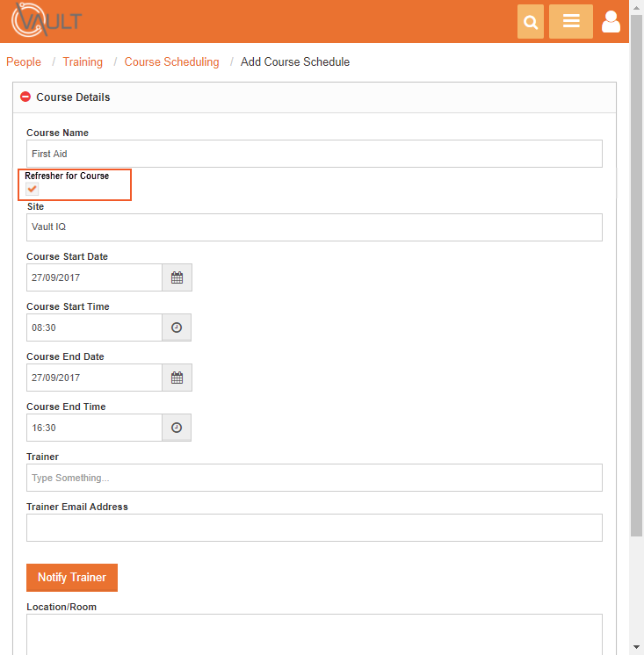Image resolution: width=644 pixels, height=655 pixels.
Task: Open clock picker for Course End Time
Action: pos(177,428)
